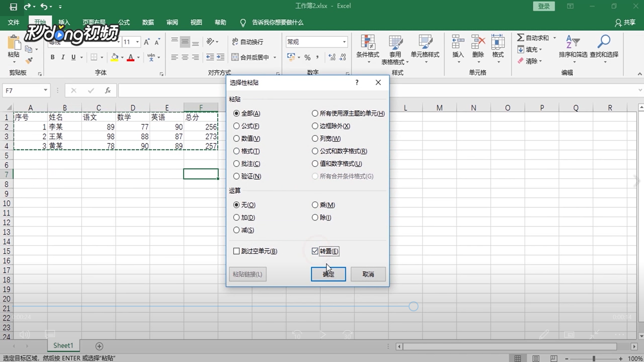The image size is (644, 362).
Task: Click the New Sheet plus icon
Action: [x=99, y=346]
